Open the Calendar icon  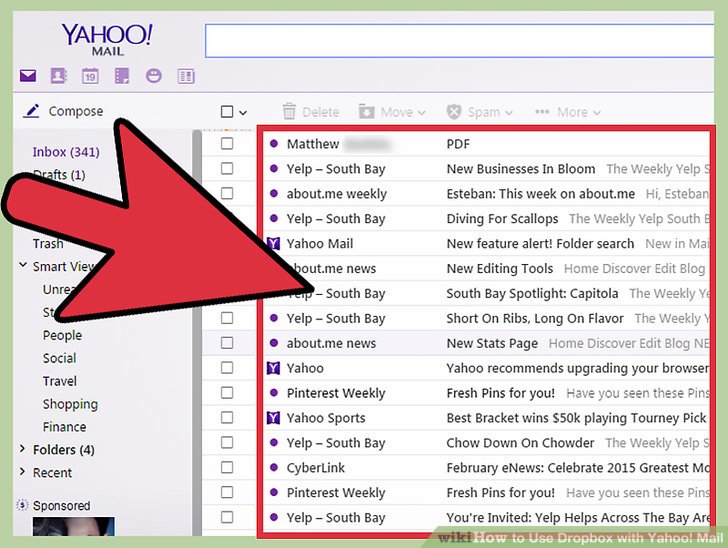pos(90,76)
